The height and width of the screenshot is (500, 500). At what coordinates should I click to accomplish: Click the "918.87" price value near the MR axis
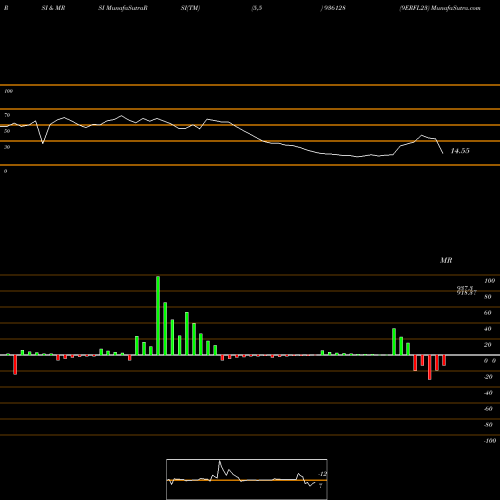click(x=467, y=293)
